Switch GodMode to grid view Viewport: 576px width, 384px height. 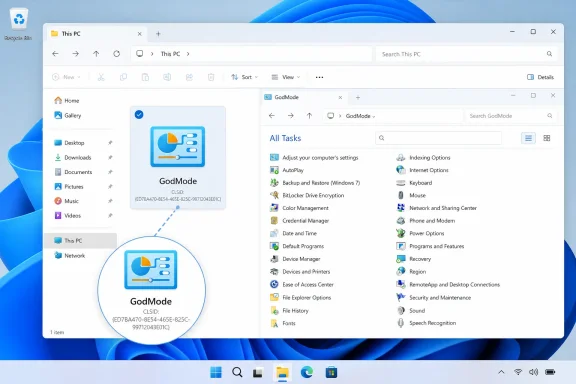[x=547, y=138]
